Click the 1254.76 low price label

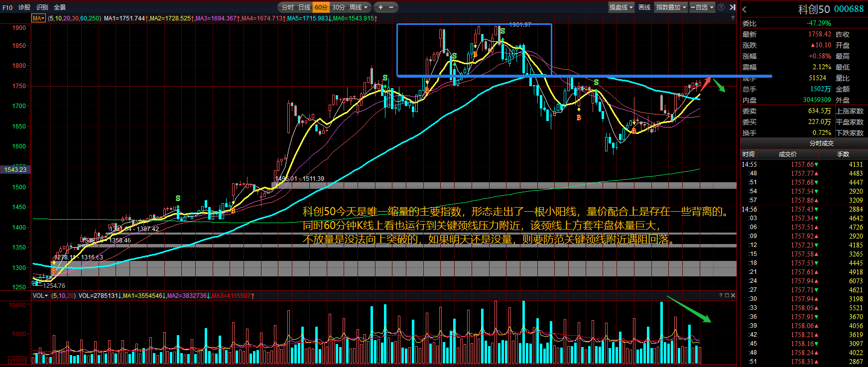(x=54, y=286)
